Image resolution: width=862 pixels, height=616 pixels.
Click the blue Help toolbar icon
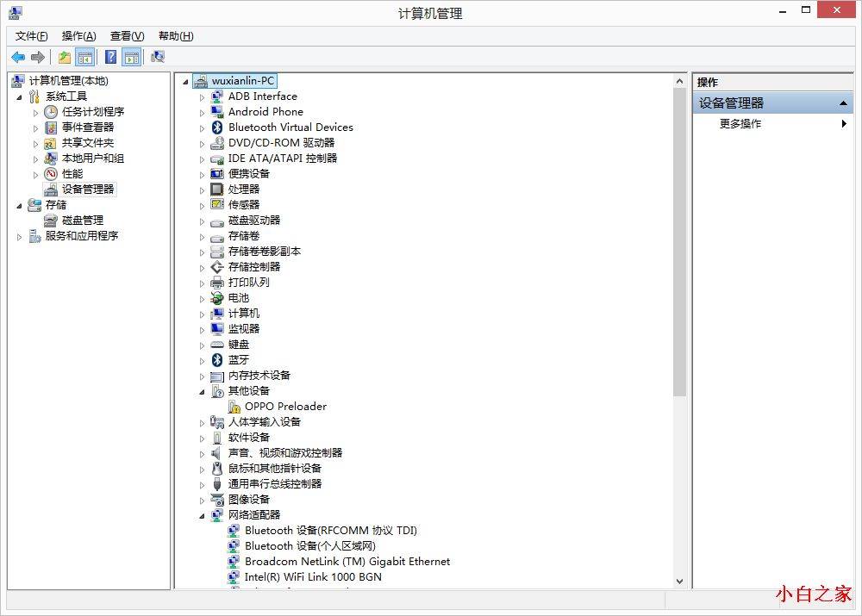coord(110,57)
